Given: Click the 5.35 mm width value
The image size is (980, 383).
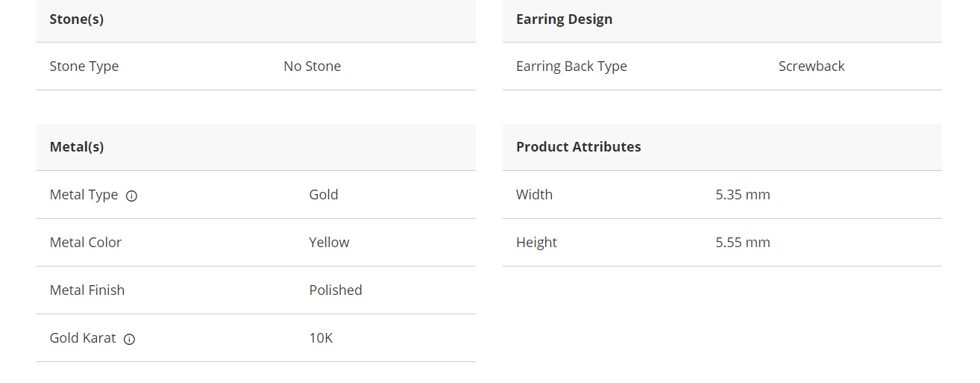Looking at the screenshot, I should pyautogui.click(x=742, y=195).
